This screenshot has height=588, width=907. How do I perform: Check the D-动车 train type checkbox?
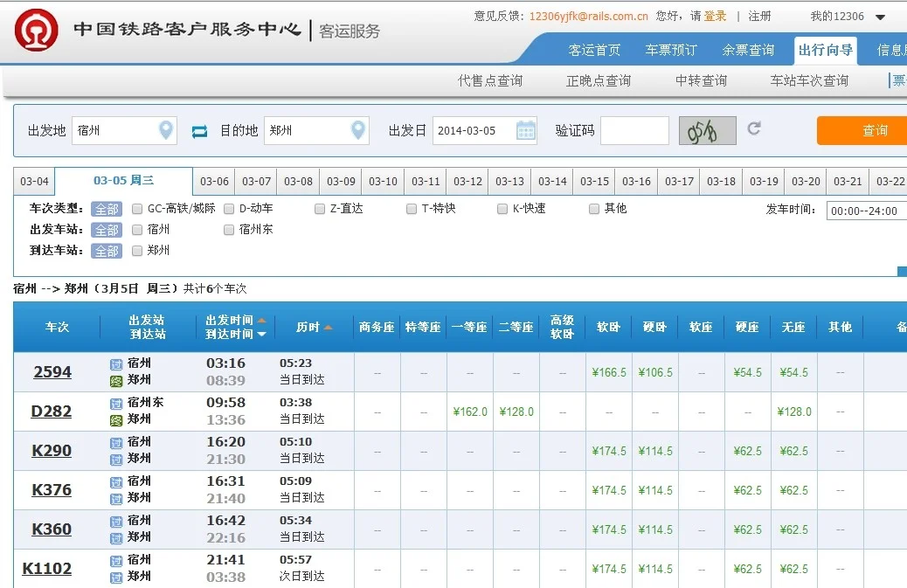pyautogui.click(x=231, y=209)
